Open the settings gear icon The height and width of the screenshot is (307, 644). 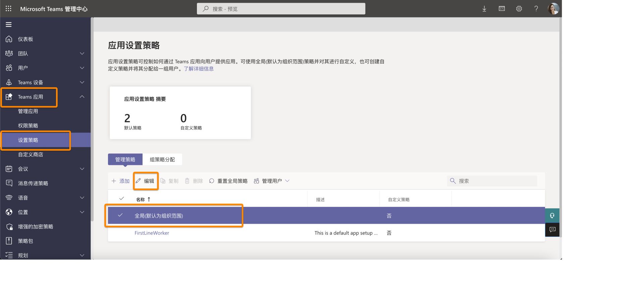point(519,9)
